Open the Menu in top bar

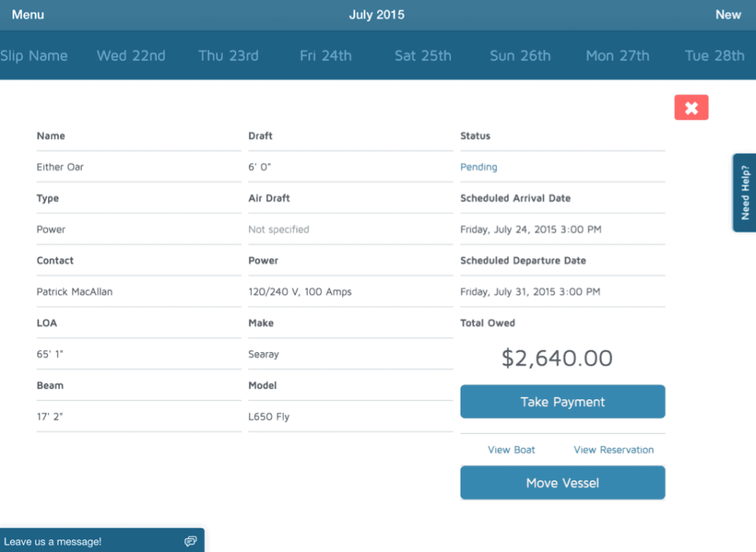tap(28, 15)
